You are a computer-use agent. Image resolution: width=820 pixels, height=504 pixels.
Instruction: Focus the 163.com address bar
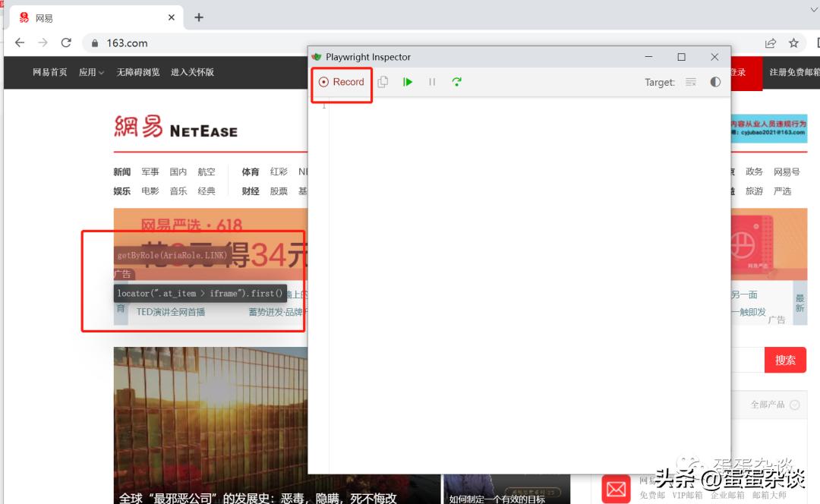(x=418, y=43)
